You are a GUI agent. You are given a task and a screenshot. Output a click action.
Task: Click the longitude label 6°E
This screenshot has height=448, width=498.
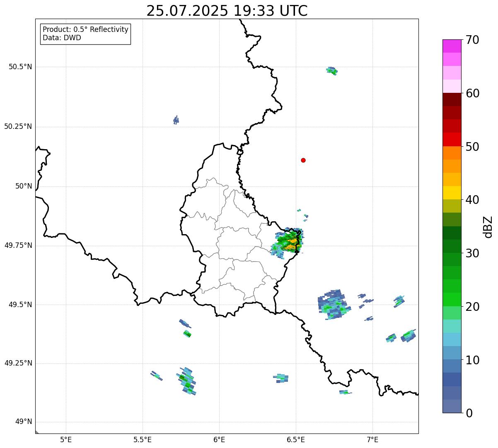(219, 439)
